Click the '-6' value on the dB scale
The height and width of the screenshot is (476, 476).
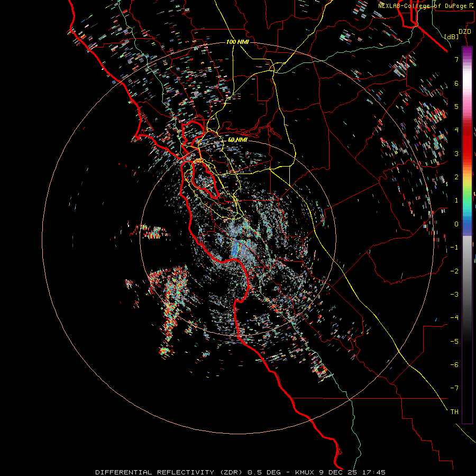coord(454,365)
